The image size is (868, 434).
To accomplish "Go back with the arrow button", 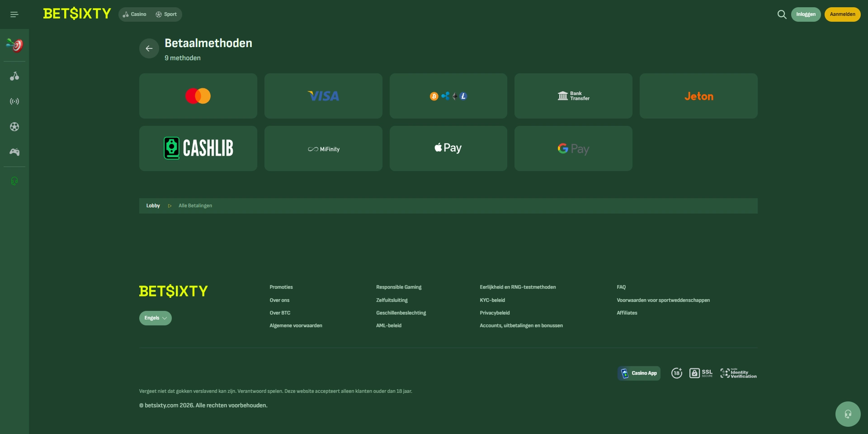I will [x=149, y=48].
